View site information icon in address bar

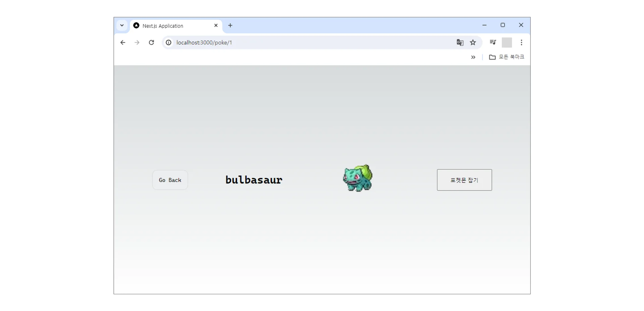pos(169,43)
